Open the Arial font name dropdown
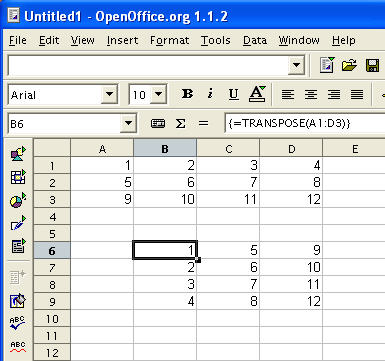This screenshot has height=361, width=385. tap(109, 94)
